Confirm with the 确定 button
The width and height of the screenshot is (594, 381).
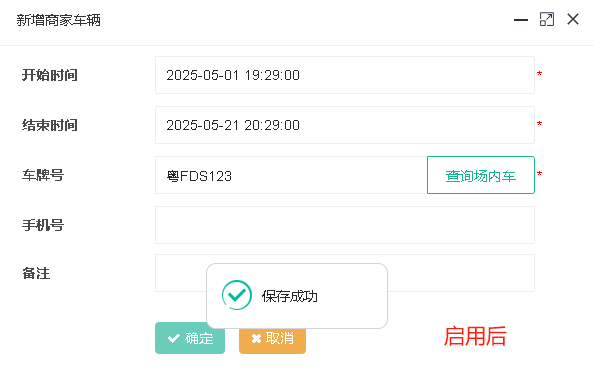tap(190, 338)
